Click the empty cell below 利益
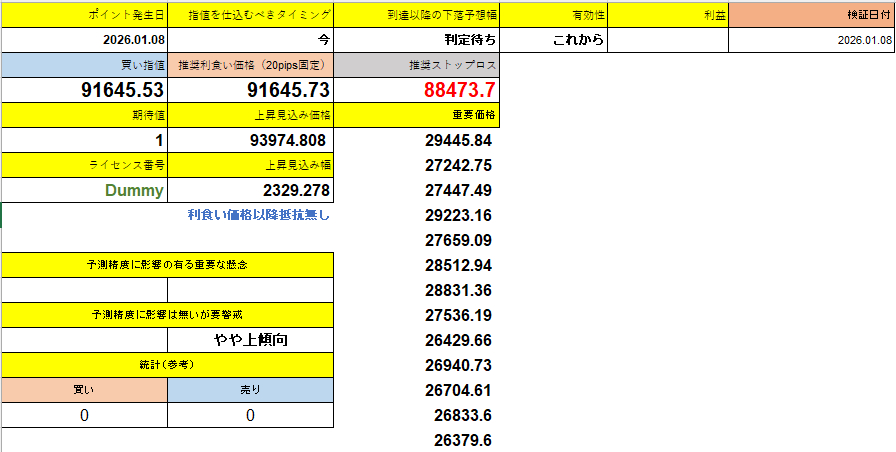The width and height of the screenshot is (896, 452). click(668, 40)
